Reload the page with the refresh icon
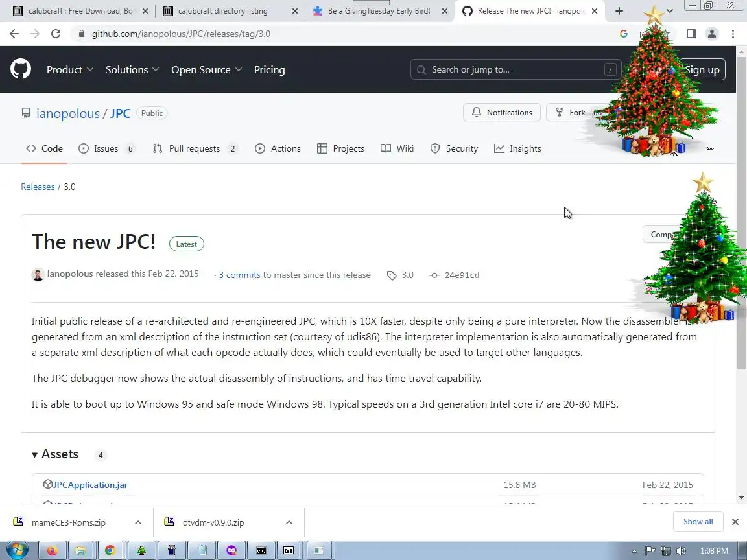The image size is (747, 560). click(56, 34)
